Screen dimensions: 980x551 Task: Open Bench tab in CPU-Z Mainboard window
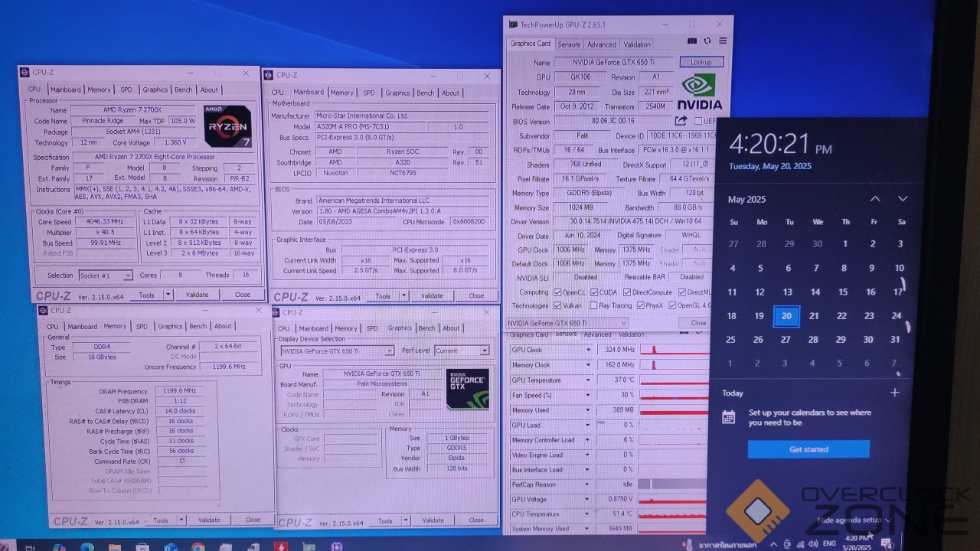425,93
